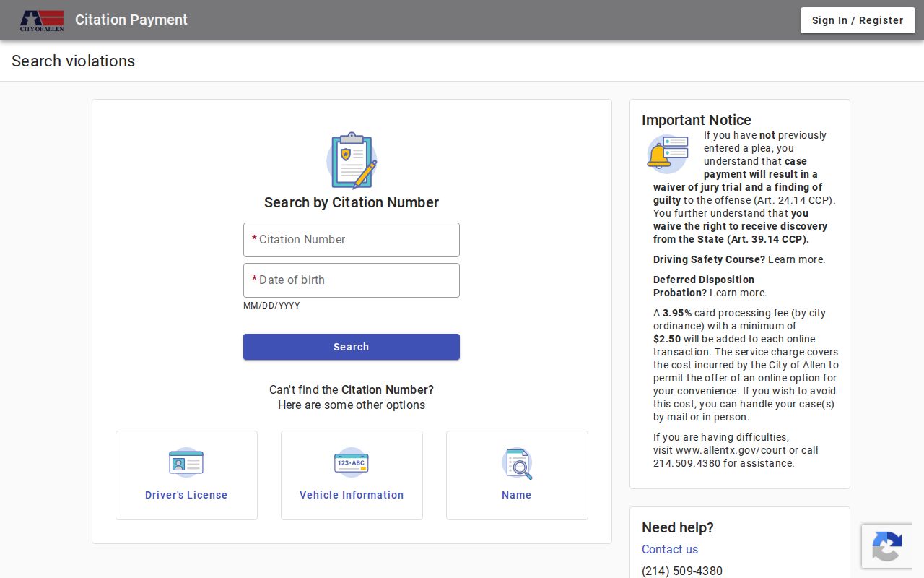Click the Driver's License card icon
The height and width of the screenshot is (578, 924).
point(186,462)
